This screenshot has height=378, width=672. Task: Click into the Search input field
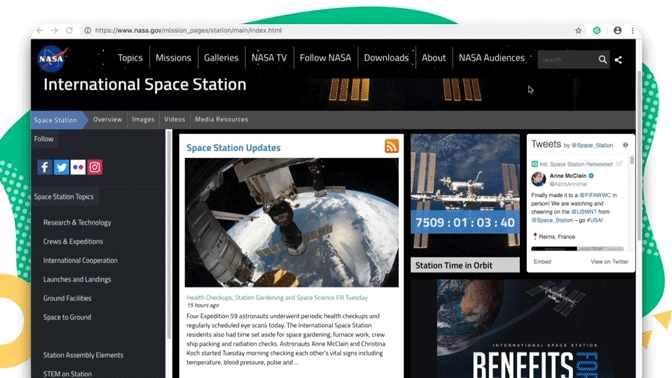[567, 60]
